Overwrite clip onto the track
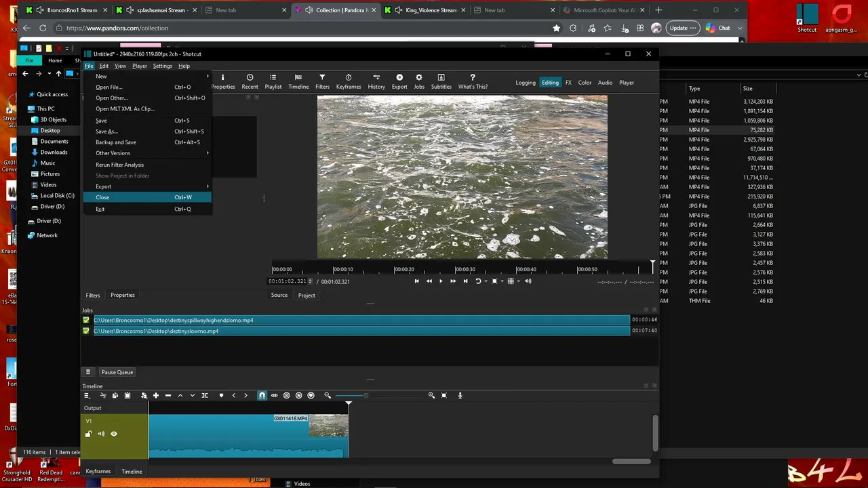 tap(193, 395)
